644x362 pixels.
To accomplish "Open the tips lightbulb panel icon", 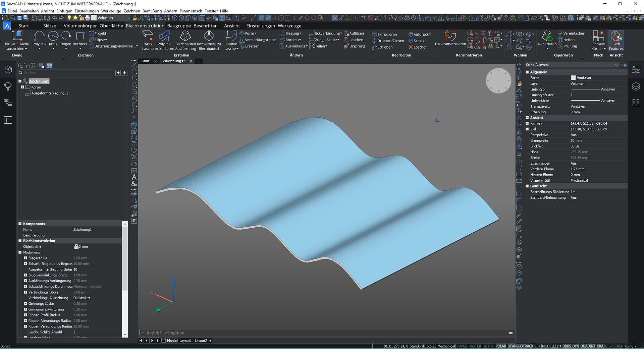I will [x=8, y=86].
